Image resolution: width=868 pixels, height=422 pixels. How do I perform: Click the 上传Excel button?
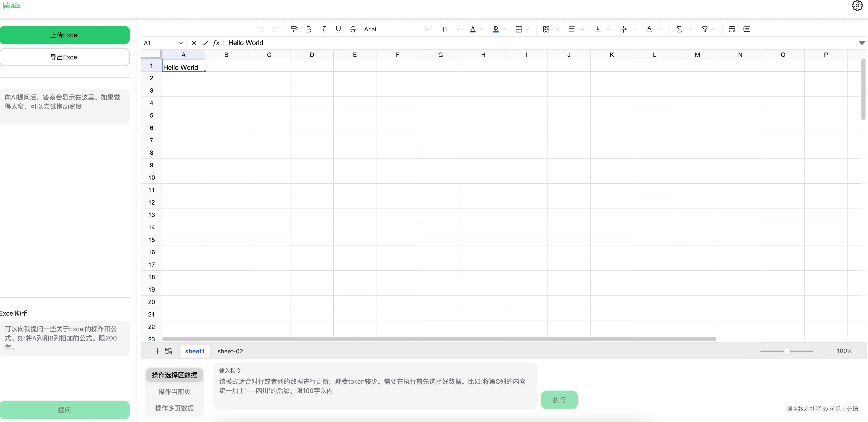click(x=65, y=35)
